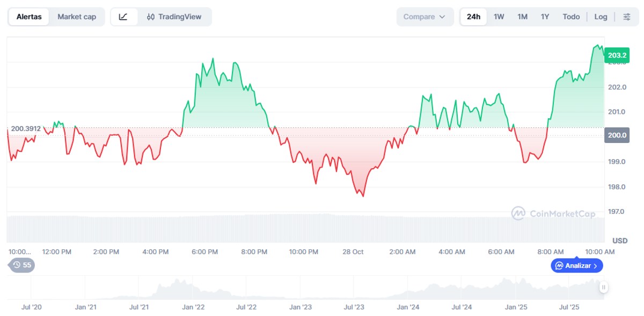Click the Analizar AI button
644x316 pixels.
(577, 265)
